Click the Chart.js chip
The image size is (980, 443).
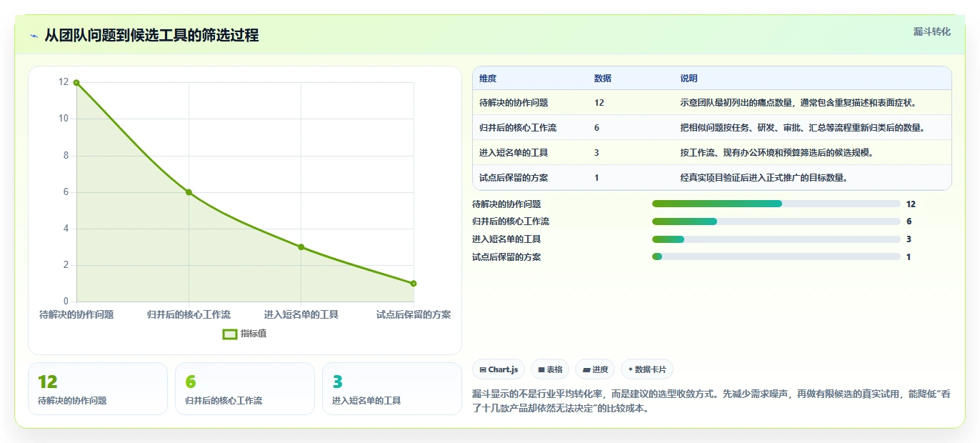click(x=499, y=369)
